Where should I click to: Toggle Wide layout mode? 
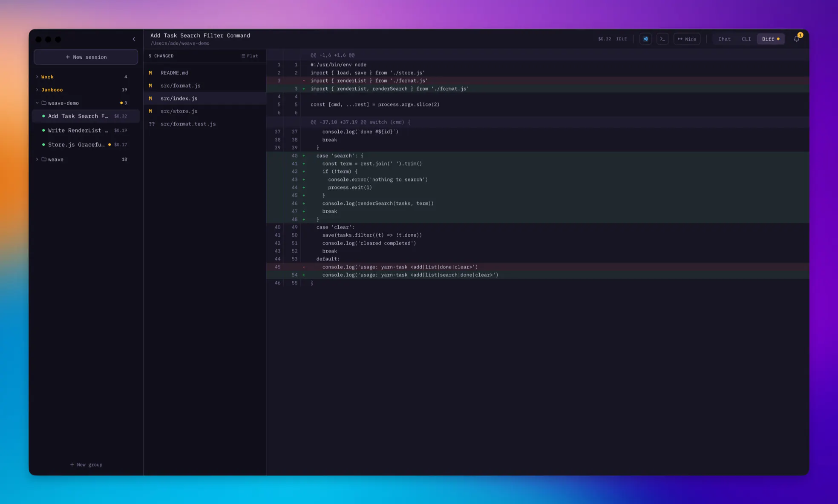tap(687, 39)
